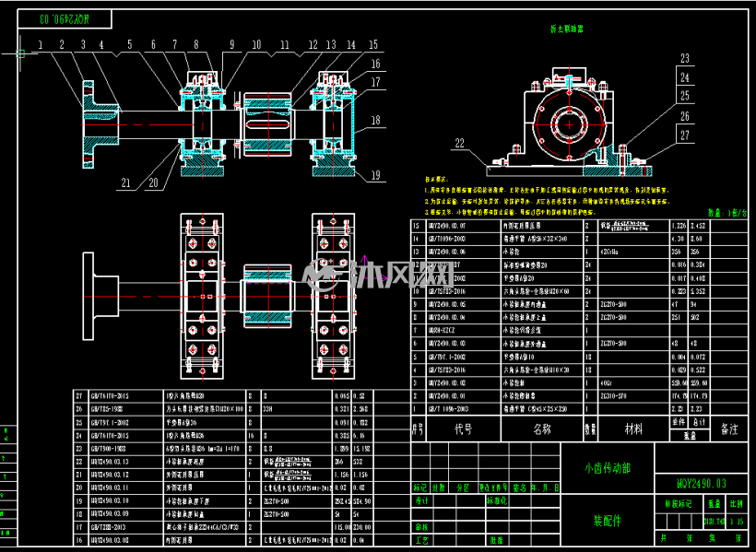Image resolution: width=756 pixels, height=552 pixels.
Task: Select the flange coupling in section view
Action: (100, 124)
